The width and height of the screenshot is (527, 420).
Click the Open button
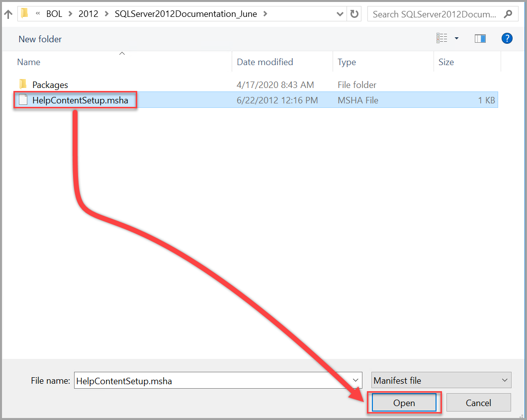coord(404,403)
